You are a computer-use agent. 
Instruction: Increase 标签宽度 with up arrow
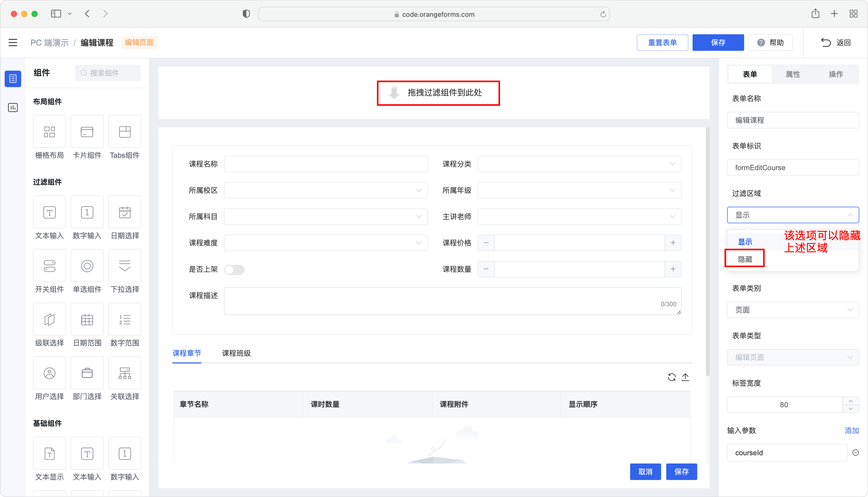(851, 401)
